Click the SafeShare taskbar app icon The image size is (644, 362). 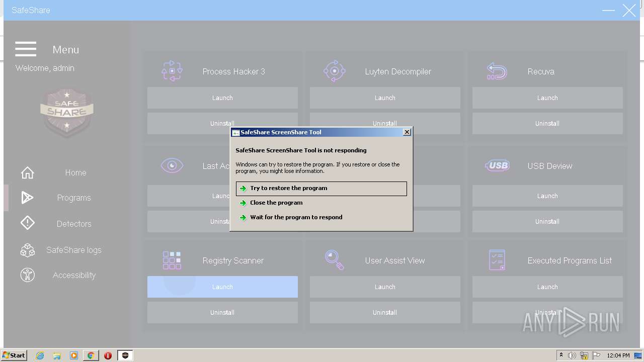(x=125, y=355)
